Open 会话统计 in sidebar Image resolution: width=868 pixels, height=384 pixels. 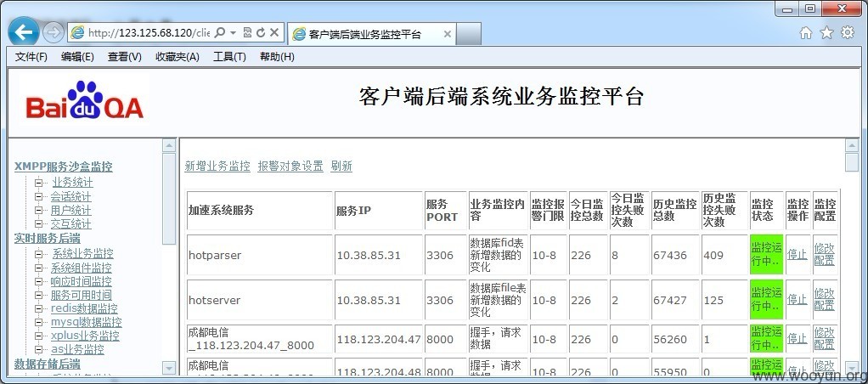coord(70,197)
